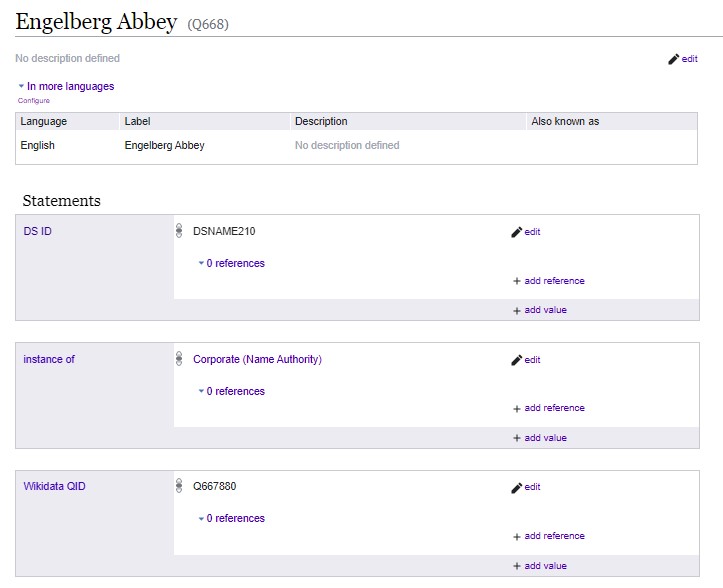Viewport: 723px width, 588px height.
Task: Add a value to the instance of statement
Action: pyautogui.click(x=540, y=438)
